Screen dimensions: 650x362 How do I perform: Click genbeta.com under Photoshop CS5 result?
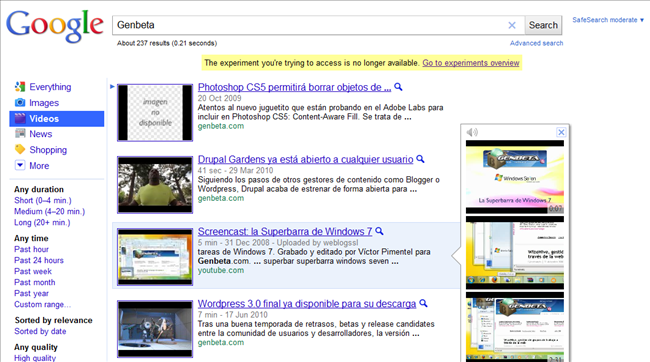click(221, 126)
